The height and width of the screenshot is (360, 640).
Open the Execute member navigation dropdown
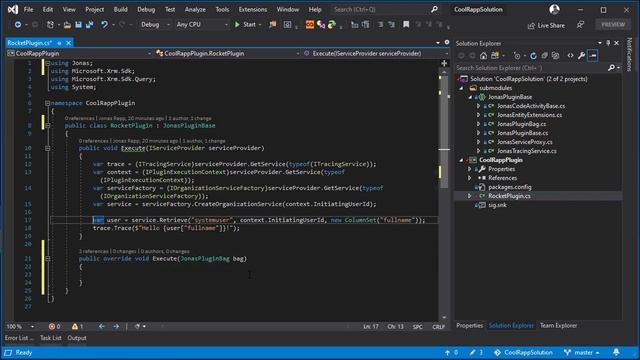coord(376,53)
